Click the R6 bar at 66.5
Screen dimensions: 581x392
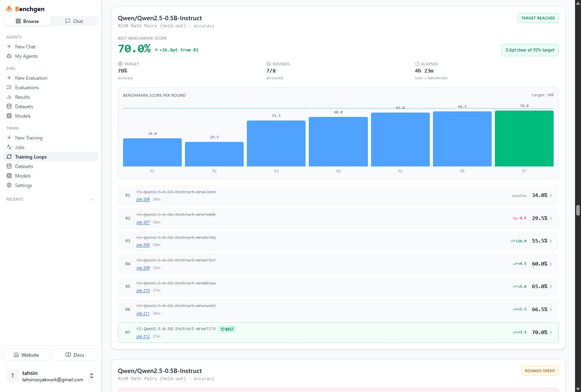pos(462,139)
